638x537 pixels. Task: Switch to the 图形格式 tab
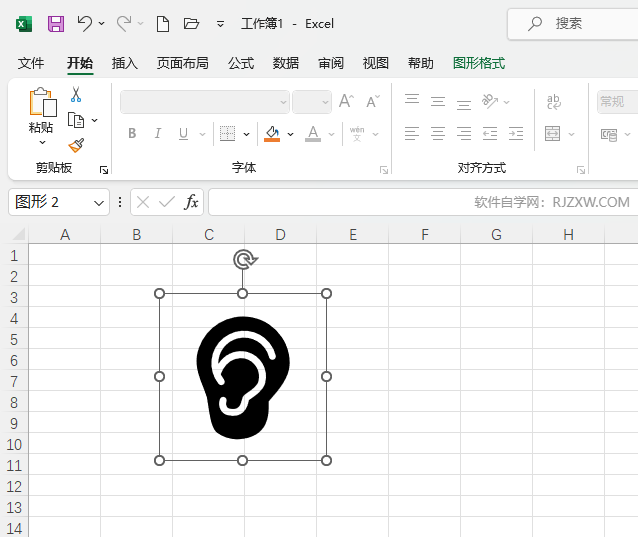tap(479, 63)
